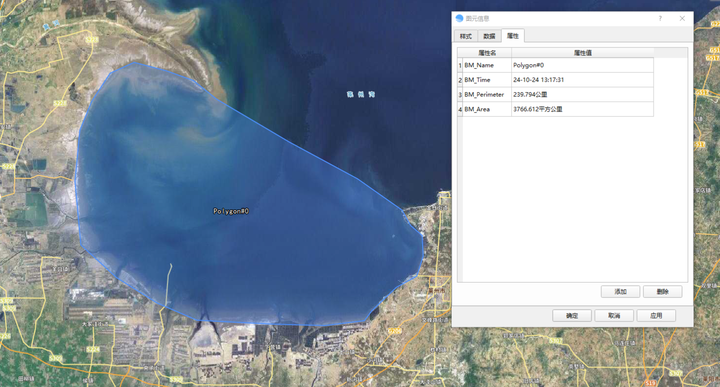Select row number 4 header
This screenshot has width=720, height=387.
460,109
